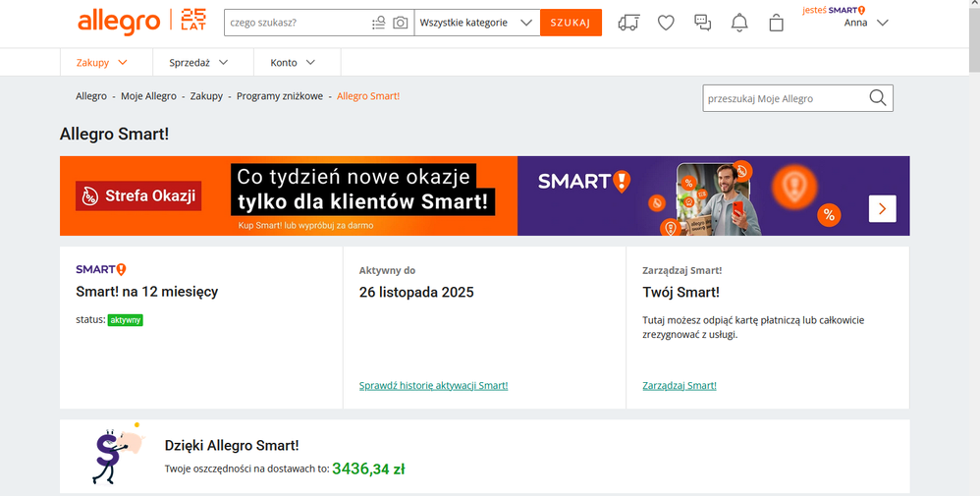Screen dimensions: 980x496
Task: Expand the Wszystkie kategorie dropdown
Action: (477, 23)
